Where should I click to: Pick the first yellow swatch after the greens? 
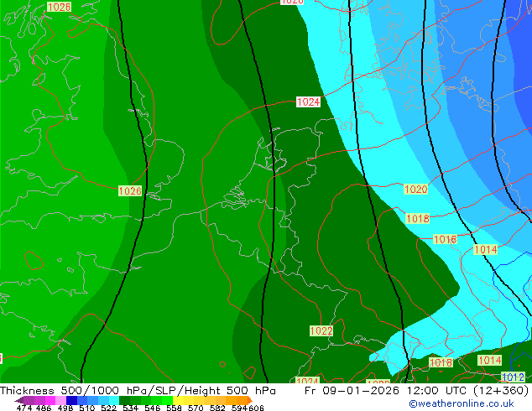[178, 400]
